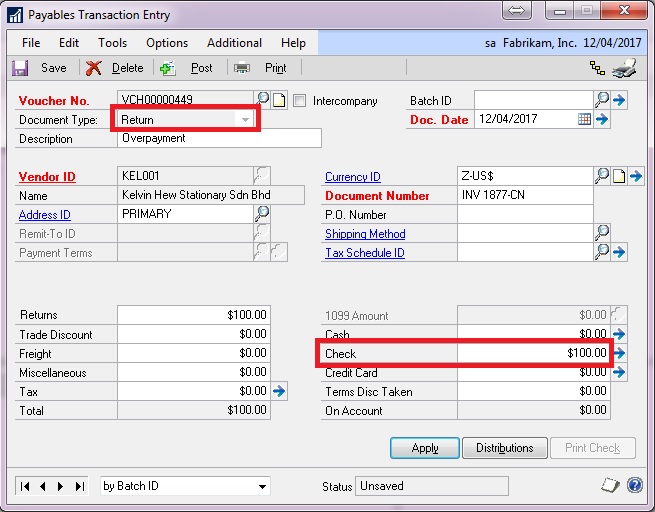Click the Apply button
655x512 pixels.
click(x=425, y=448)
